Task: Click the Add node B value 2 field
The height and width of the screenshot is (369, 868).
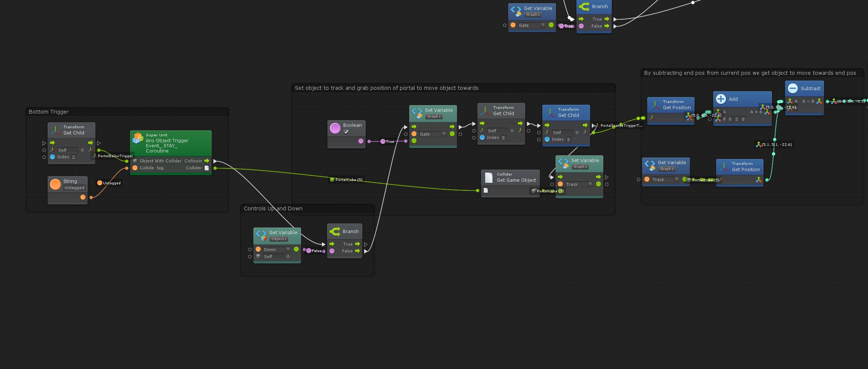Action: pyautogui.click(x=736, y=119)
